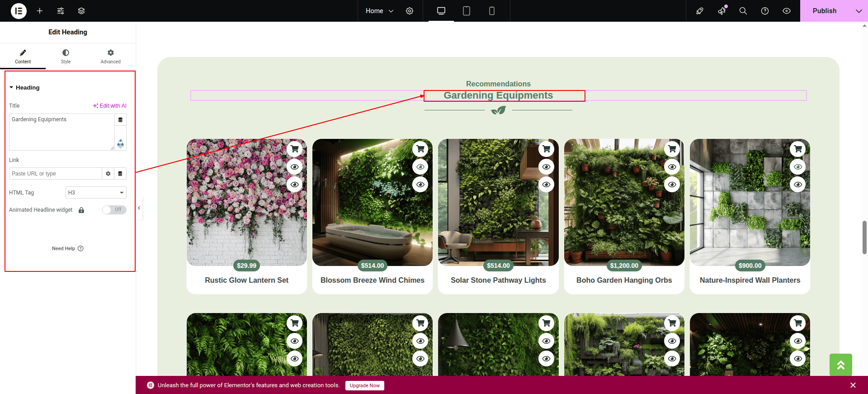The image size is (868, 394).
Task: Switch to the Advanced tab
Action: (x=111, y=57)
